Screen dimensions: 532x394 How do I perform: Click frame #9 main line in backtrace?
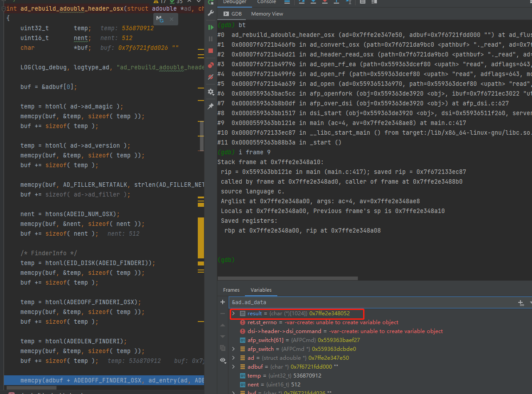tap(342, 123)
